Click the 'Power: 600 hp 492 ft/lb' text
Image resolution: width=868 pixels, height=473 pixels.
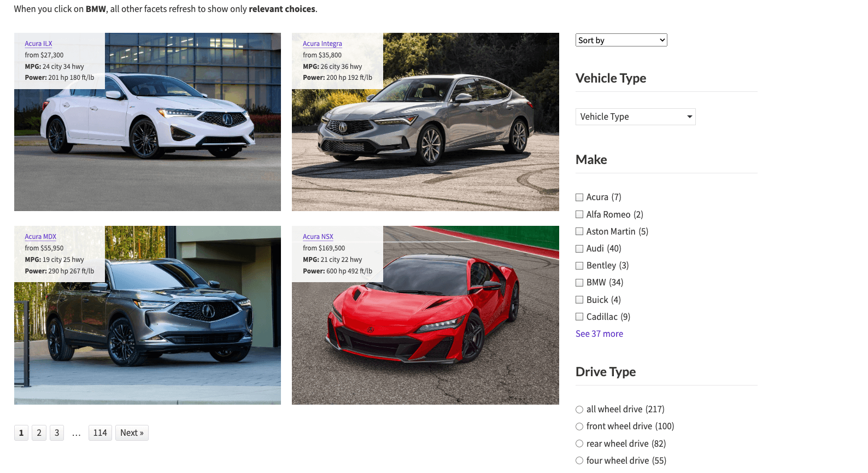click(337, 271)
